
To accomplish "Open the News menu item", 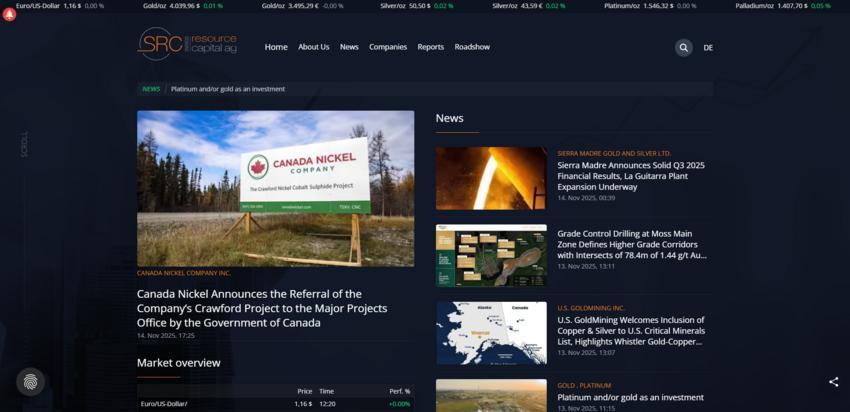I will 349,47.
